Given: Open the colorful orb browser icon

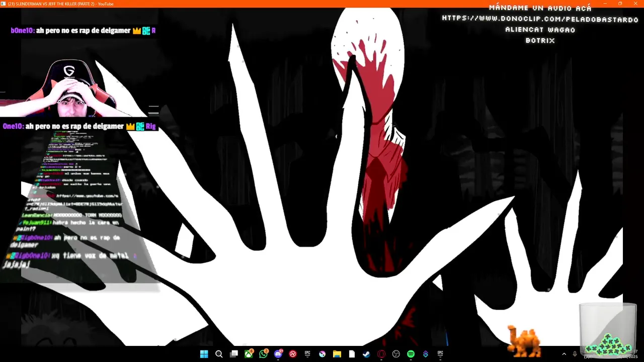Looking at the screenshot, I should click(323, 354).
